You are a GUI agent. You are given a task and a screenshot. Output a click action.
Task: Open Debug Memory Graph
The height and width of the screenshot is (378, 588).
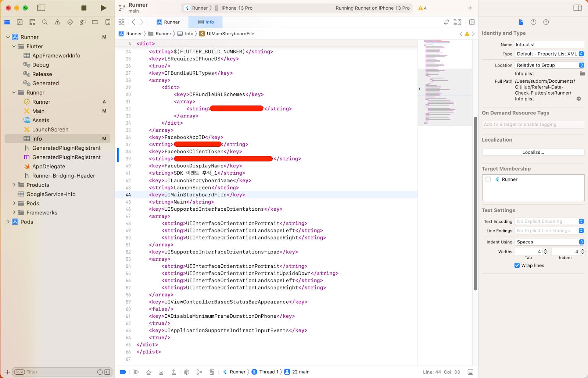(x=199, y=372)
